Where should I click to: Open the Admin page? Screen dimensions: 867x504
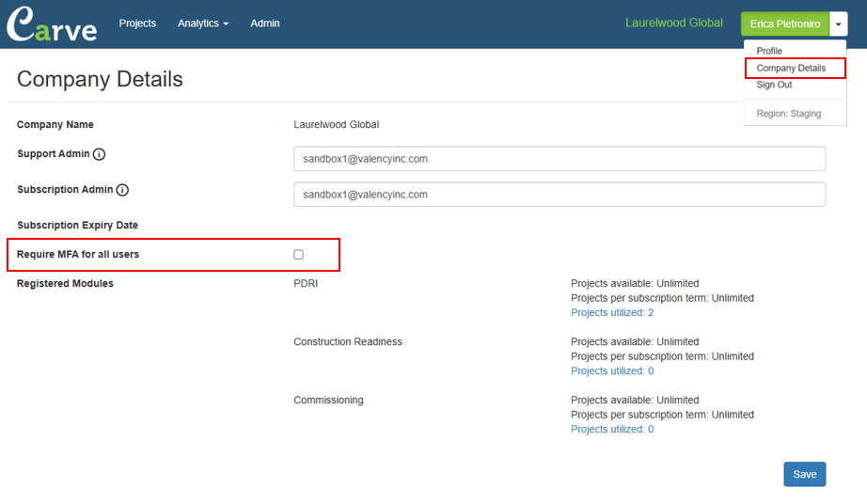pyautogui.click(x=265, y=24)
